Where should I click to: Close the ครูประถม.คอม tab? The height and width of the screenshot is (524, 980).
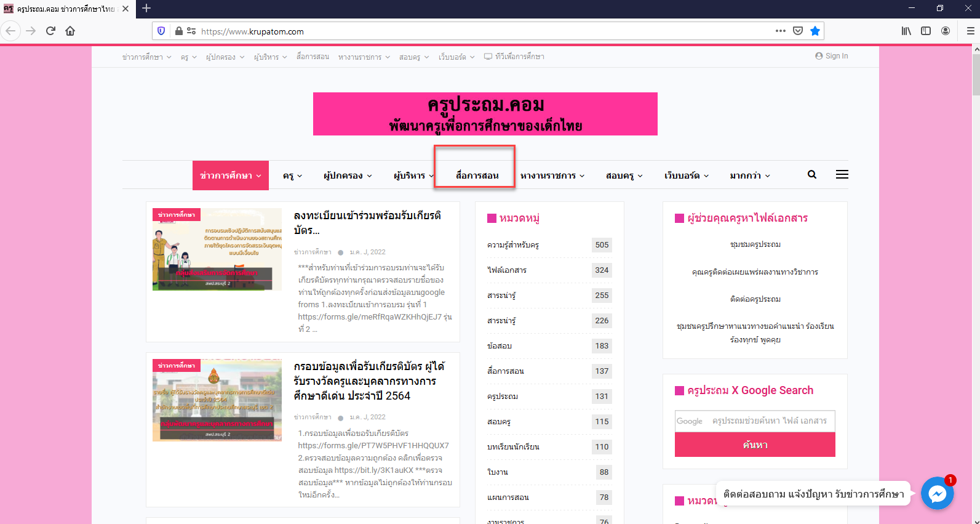point(125,9)
